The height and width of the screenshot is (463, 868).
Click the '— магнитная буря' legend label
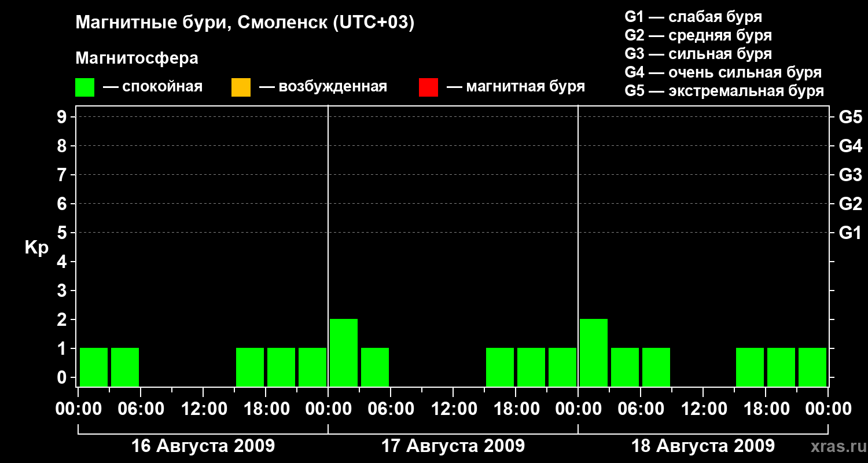pos(516,87)
